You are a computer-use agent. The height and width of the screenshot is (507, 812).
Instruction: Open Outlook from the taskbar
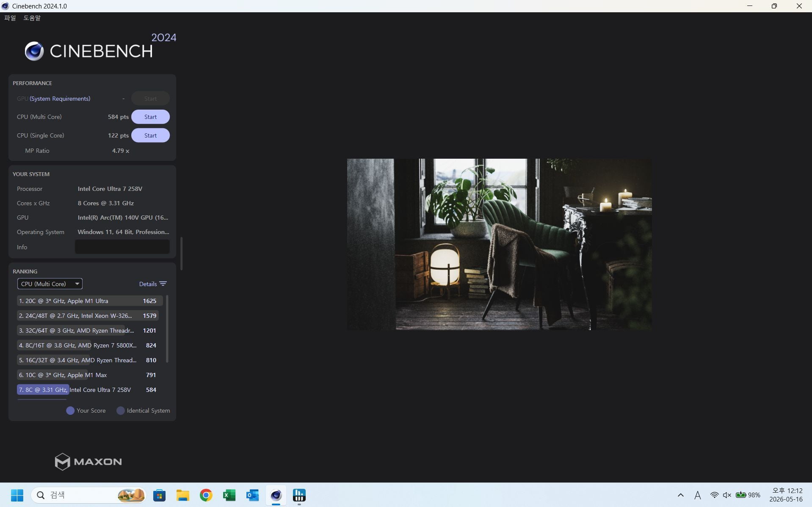coord(253,495)
